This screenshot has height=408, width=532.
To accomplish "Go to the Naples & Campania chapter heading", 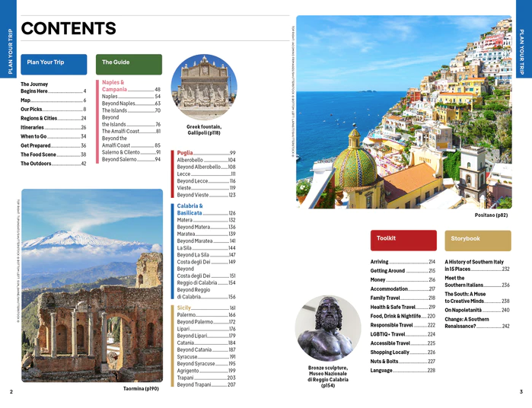I will (114, 85).
